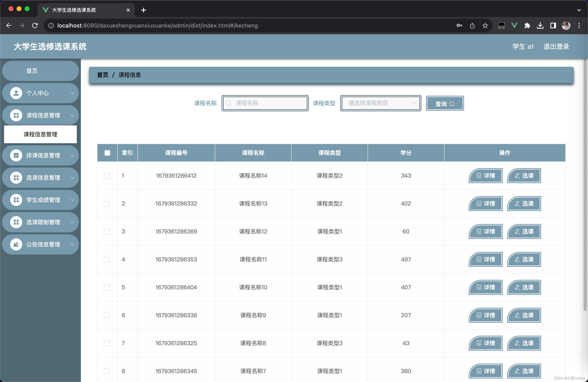Screen dimensions: 588x382
Task: Check the row for 课程名称8
Action: 107,343
